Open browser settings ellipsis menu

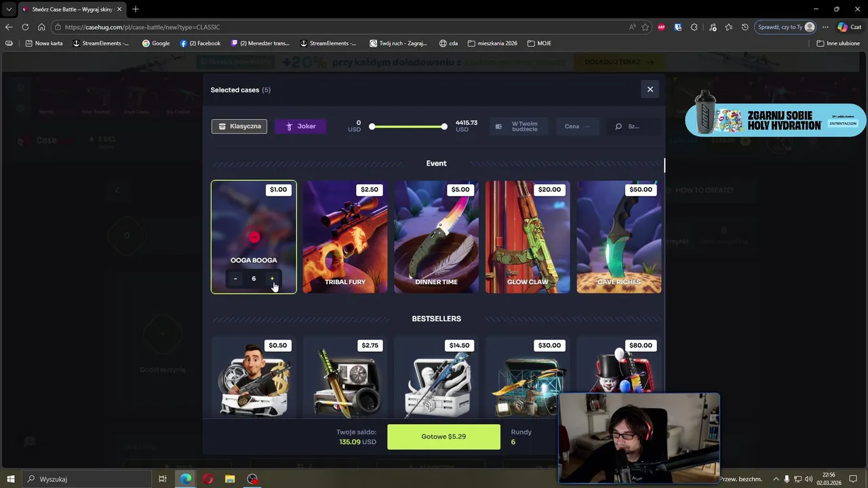click(x=825, y=27)
